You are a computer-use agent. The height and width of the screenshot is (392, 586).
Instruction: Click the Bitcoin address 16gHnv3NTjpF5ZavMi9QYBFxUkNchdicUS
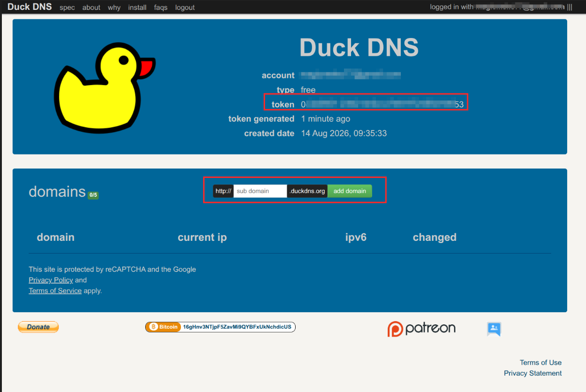tap(237, 327)
